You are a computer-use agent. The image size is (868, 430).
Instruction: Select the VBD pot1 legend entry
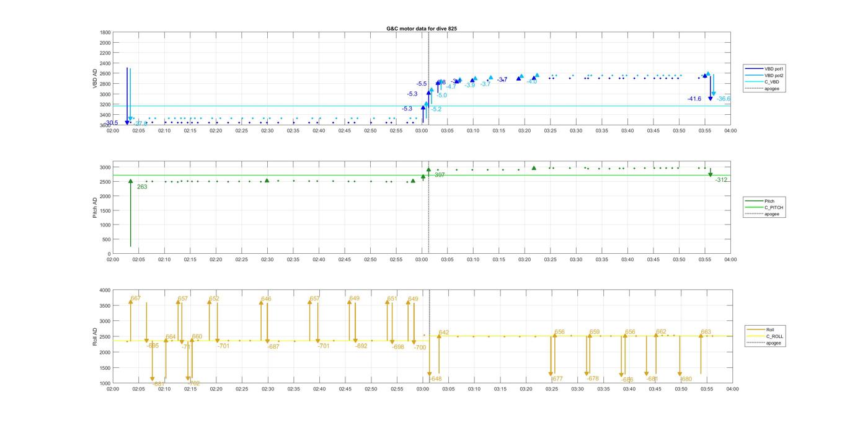tap(764, 68)
